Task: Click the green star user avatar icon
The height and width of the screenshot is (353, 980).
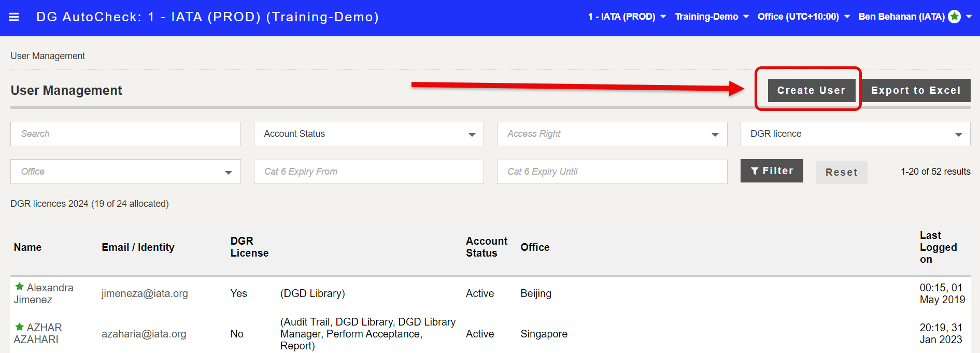Action: point(954,17)
